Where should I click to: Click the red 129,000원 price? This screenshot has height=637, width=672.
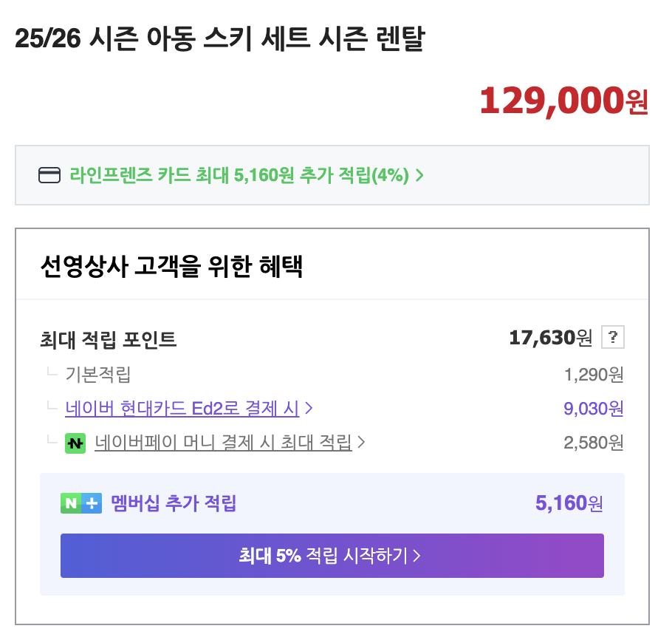click(x=563, y=100)
